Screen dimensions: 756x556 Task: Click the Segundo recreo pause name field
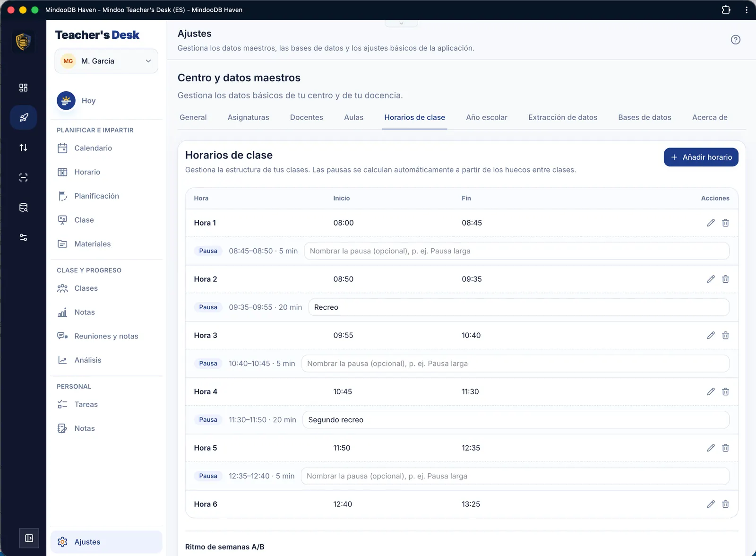coord(516,420)
